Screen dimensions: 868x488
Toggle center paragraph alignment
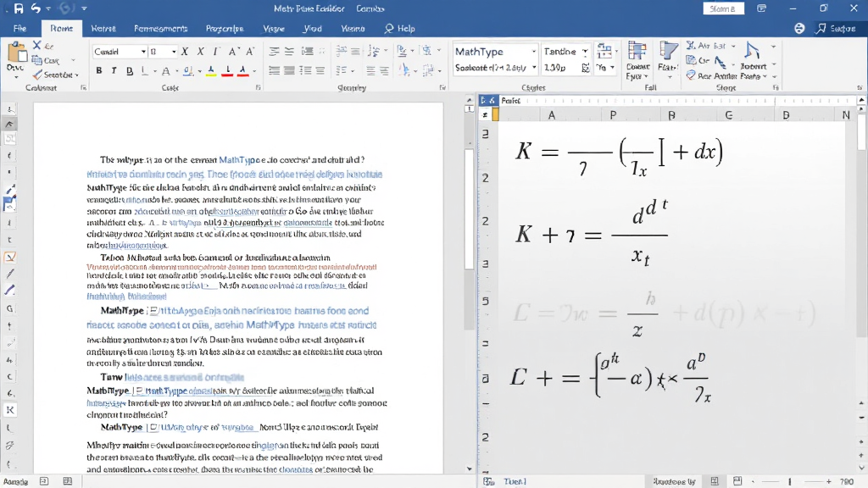289,70
